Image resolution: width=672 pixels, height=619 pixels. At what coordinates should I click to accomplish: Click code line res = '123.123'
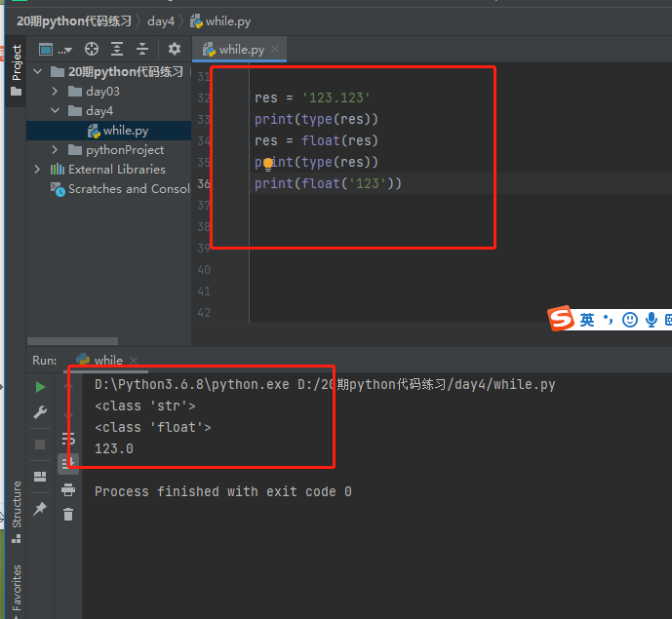[x=312, y=98]
